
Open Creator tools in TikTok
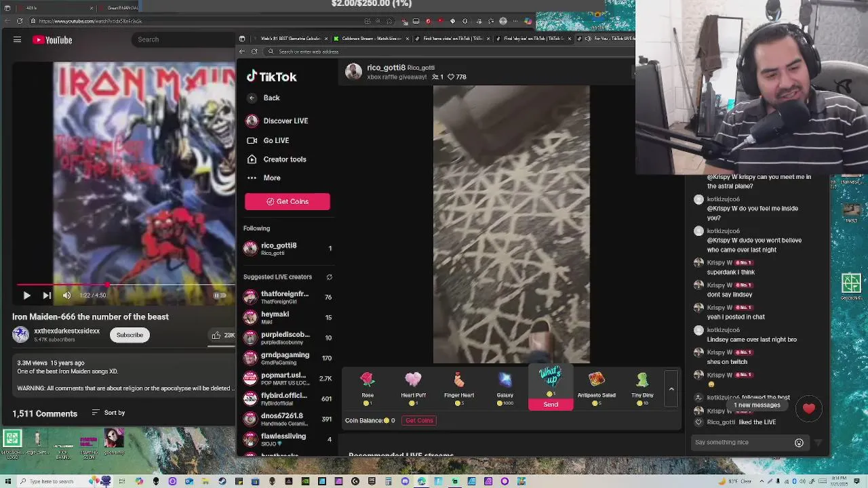(277, 159)
